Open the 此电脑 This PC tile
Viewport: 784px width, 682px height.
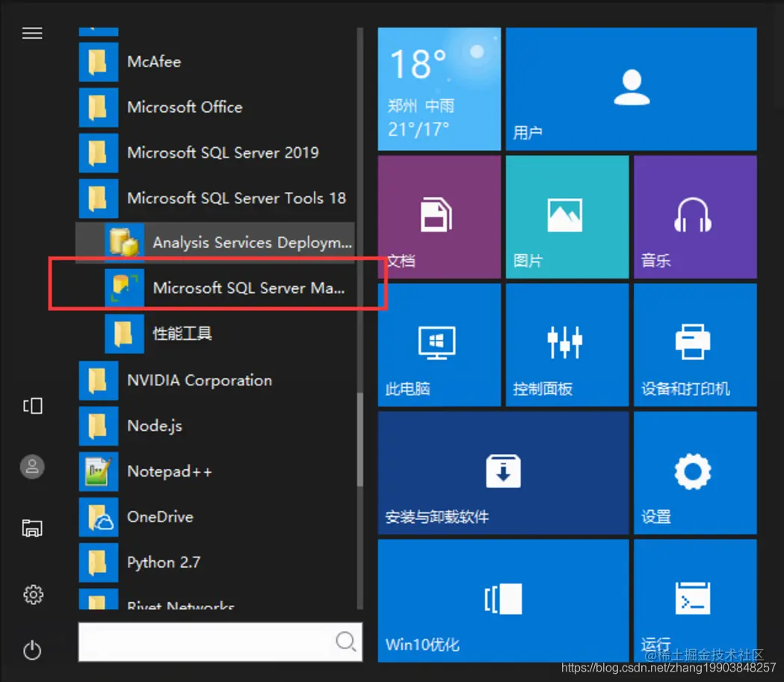pyautogui.click(x=439, y=345)
